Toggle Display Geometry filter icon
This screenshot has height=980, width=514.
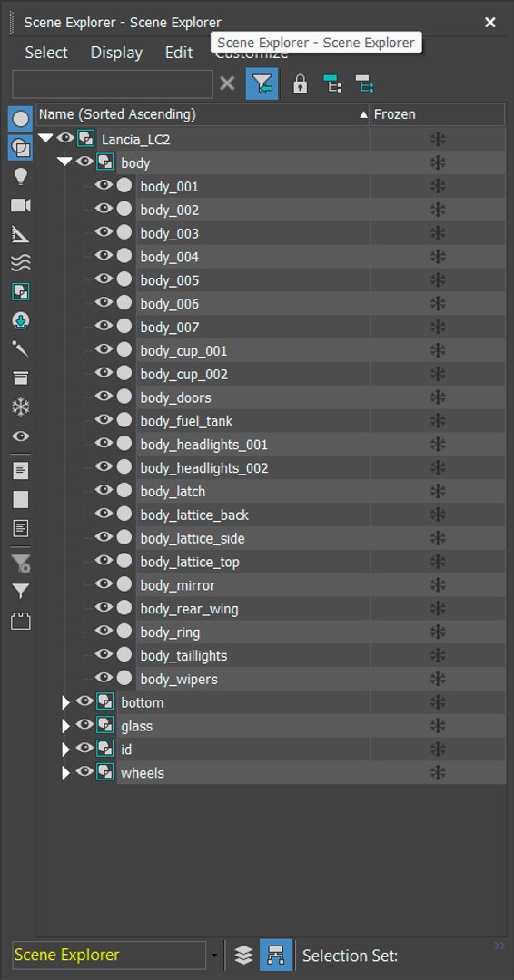[x=20, y=119]
